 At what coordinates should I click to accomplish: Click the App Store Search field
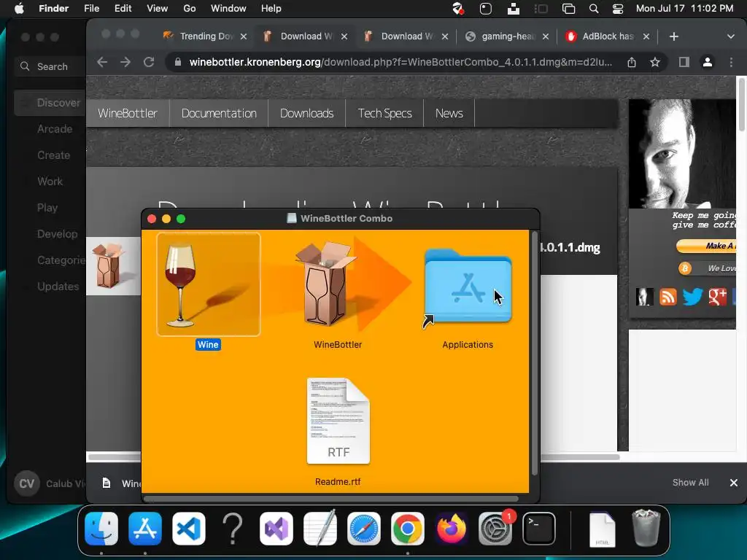50,66
